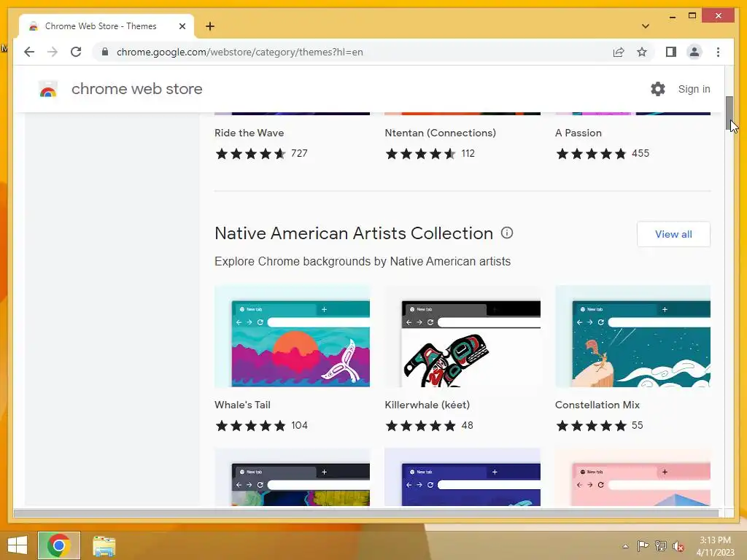Viewport: 747px width, 560px height.
Task: Go back to the previous page
Action: [x=29, y=52]
